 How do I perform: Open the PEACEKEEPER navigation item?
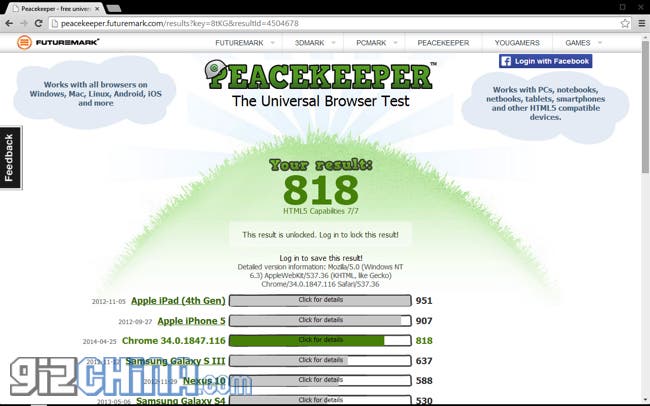click(x=443, y=43)
